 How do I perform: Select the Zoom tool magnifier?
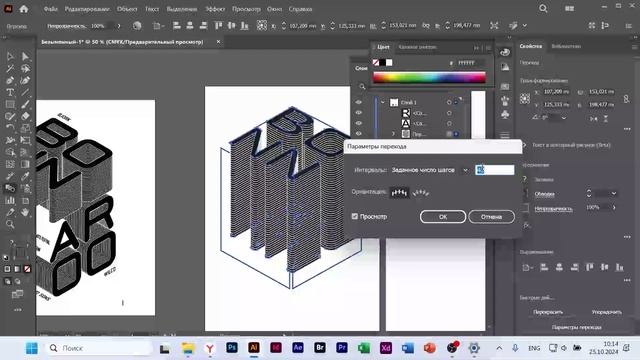10,224
